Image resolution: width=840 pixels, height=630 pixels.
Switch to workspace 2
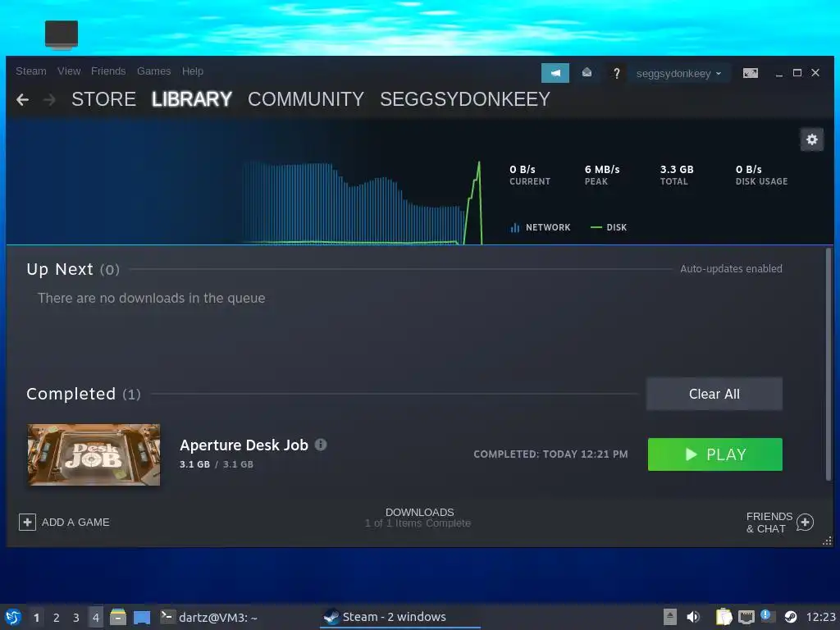coord(57,618)
